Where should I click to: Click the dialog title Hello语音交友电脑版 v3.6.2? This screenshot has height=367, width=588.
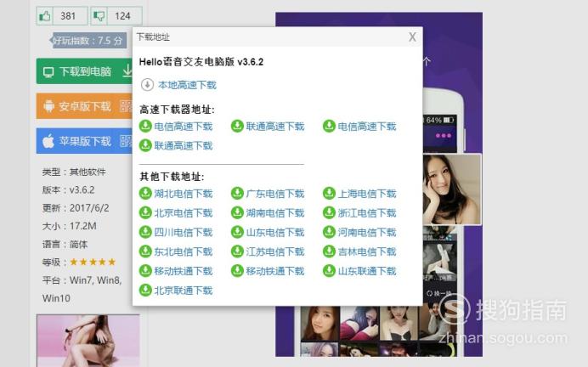coord(201,62)
